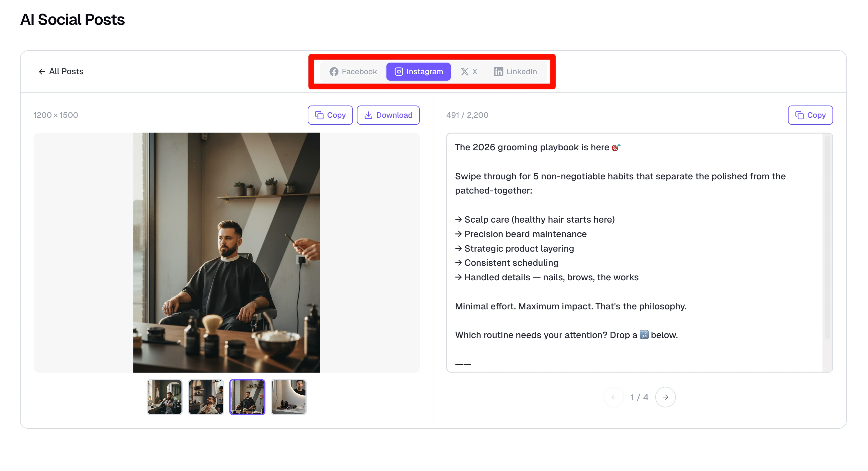
Task: Click the download arrow icon on Download button
Action: click(369, 115)
